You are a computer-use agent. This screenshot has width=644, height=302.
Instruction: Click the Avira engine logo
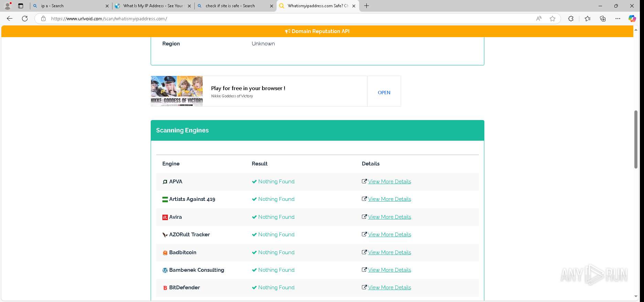pos(165,217)
